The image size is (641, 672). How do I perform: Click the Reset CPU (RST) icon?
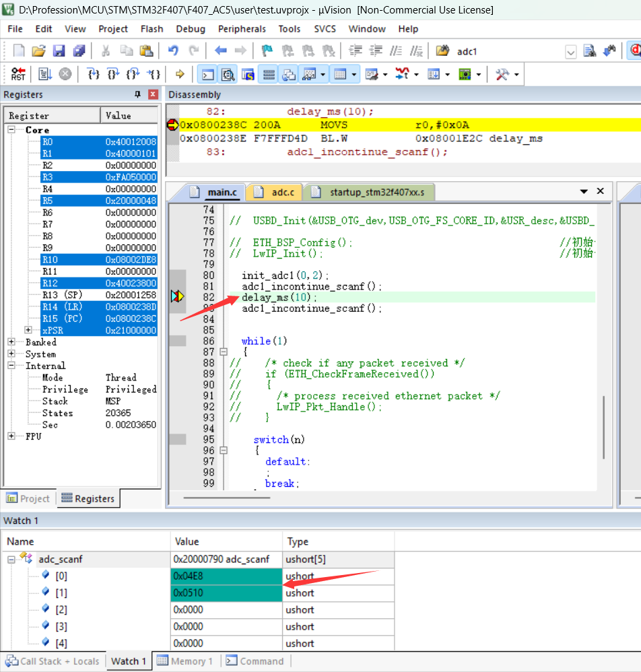click(18, 74)
